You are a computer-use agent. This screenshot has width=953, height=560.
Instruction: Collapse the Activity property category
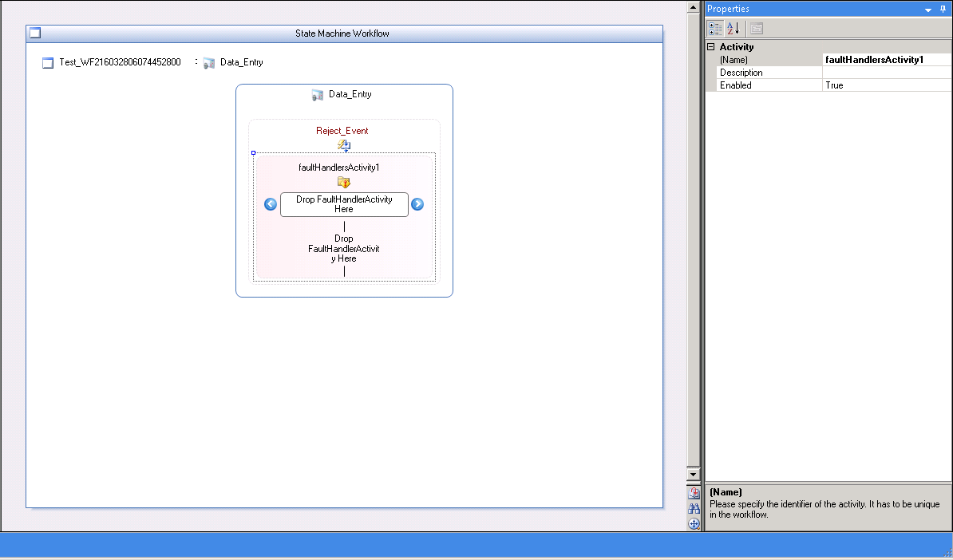[710, 47]
